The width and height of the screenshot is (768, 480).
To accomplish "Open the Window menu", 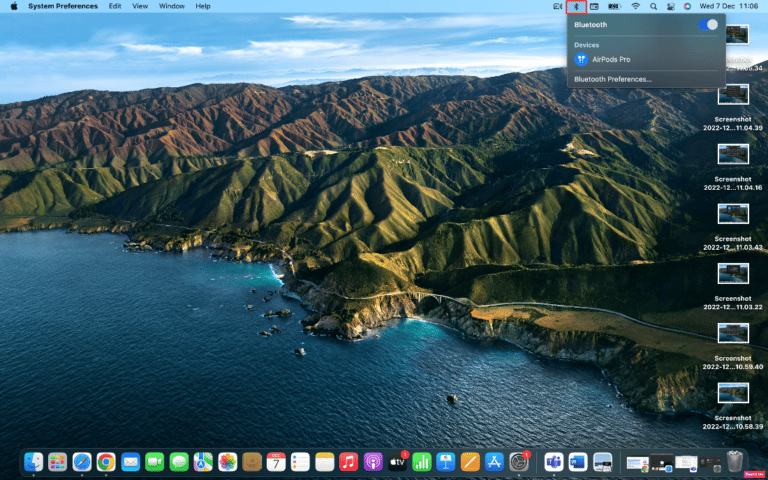I will 171,6.
